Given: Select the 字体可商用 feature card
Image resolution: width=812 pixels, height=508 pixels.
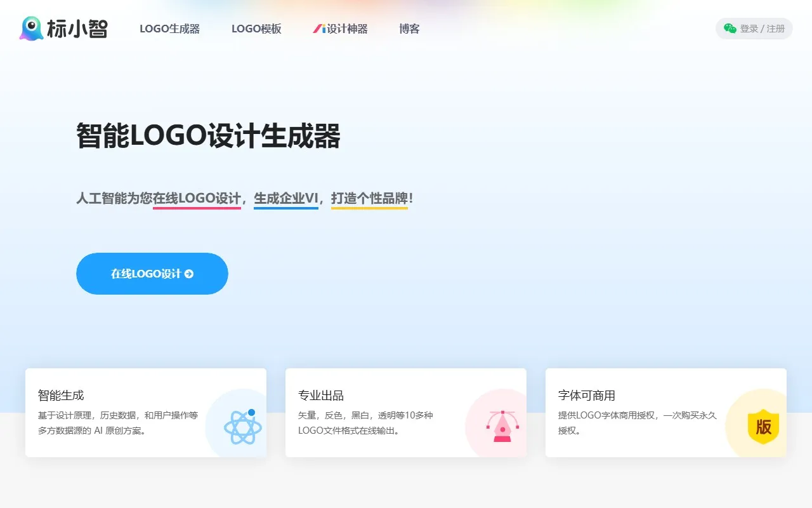Looking at the screenshot, I should coord(666,413).
